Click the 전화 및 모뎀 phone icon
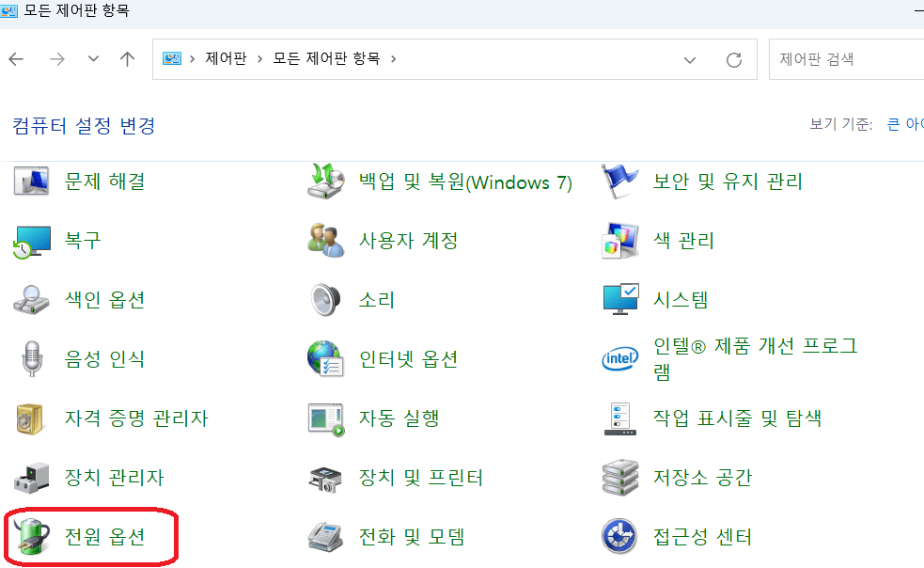The width and height of the screenshot is (924, 568). (325, 537)
